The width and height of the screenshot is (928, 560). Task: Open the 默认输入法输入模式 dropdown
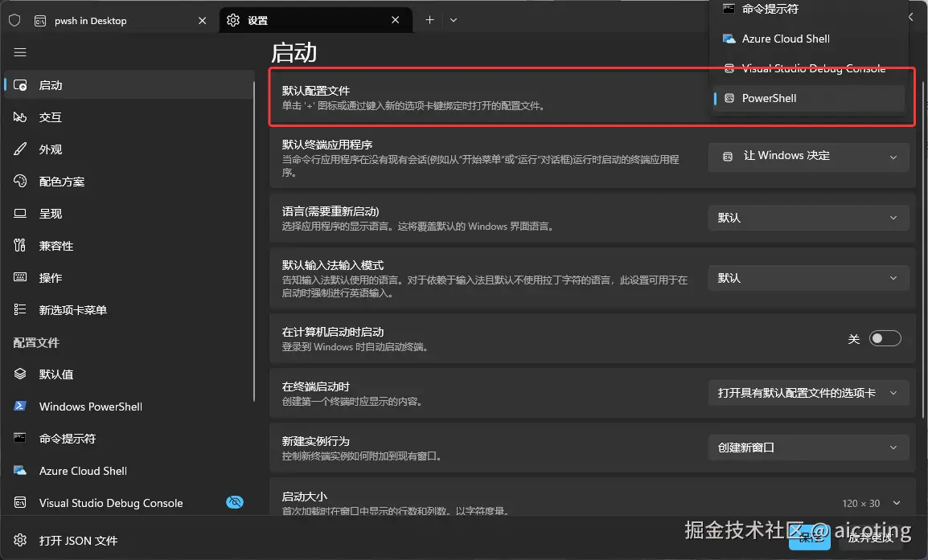tap(808, 278)
